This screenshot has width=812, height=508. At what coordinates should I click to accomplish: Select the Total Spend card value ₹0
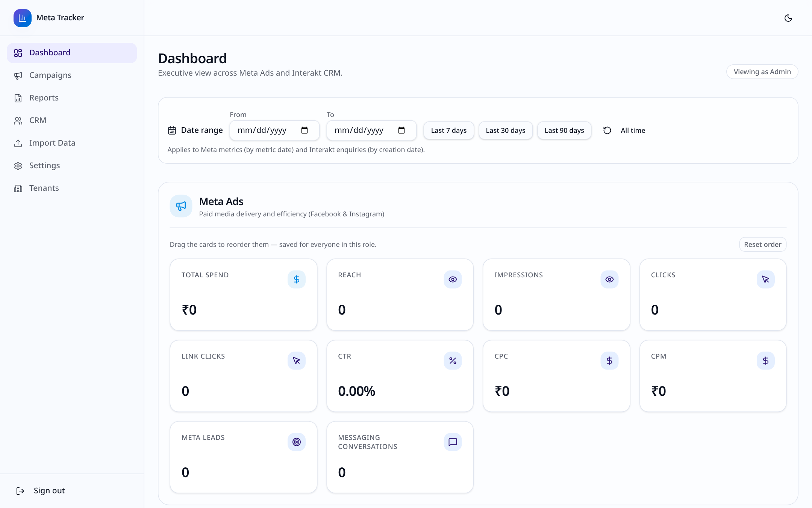[x=189, y=310]
